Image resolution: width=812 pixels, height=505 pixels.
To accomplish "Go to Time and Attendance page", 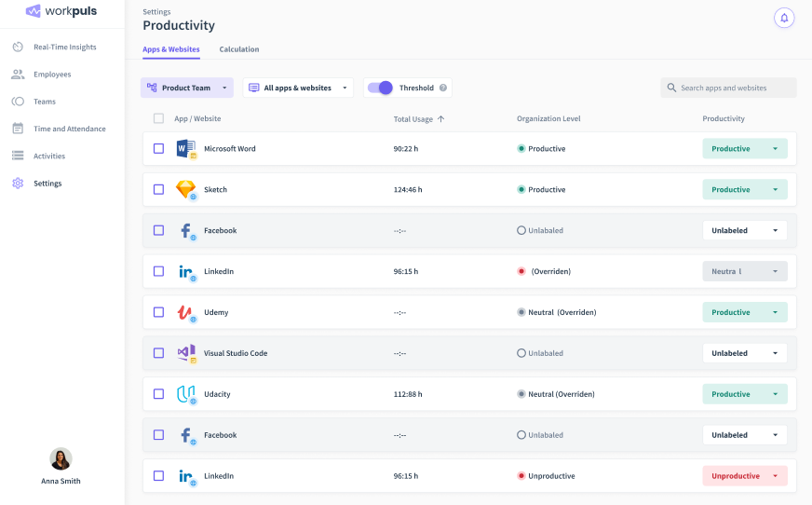I will 69,129.
